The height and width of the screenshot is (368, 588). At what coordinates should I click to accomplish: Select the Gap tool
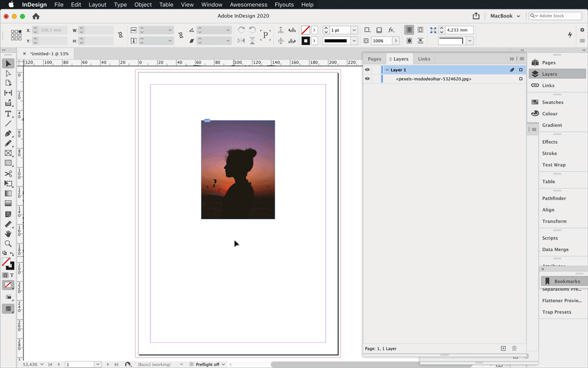coord(8,93)
